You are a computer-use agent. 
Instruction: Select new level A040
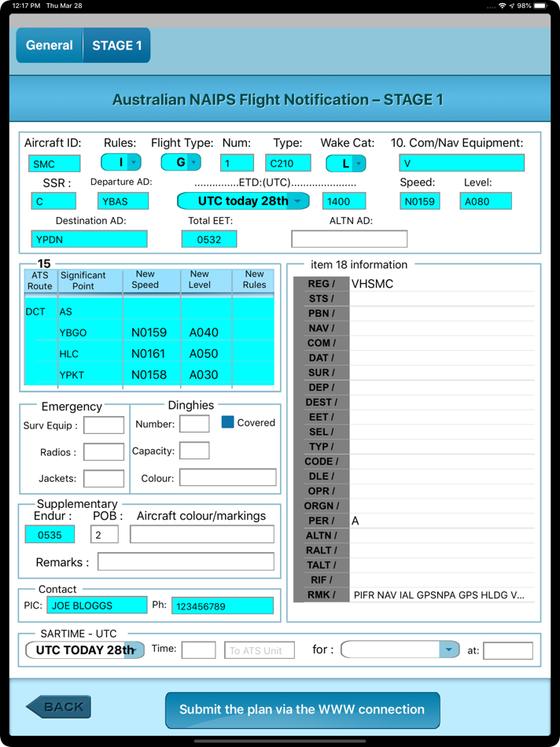pos(204,332)
